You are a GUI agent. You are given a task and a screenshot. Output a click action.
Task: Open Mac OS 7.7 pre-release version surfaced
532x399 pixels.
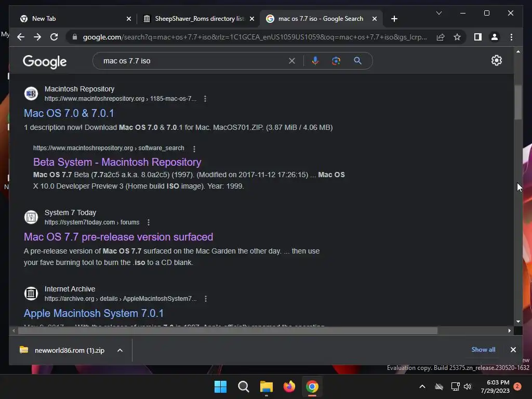[118, 237]
